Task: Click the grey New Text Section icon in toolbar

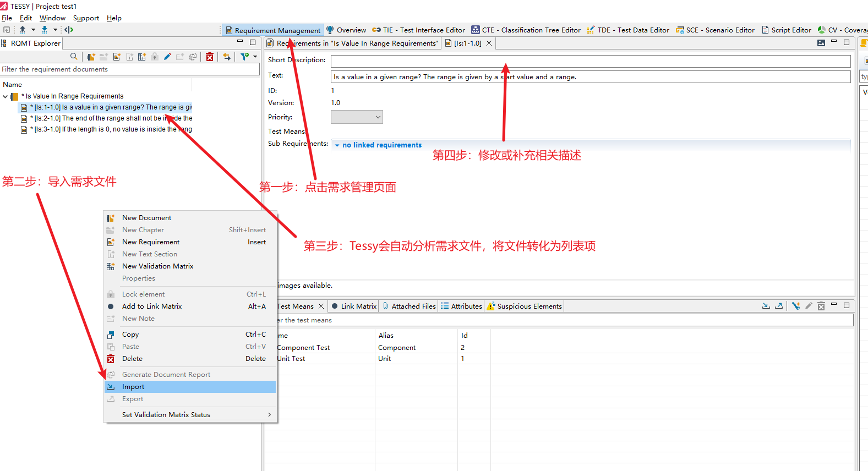Action: (129, 56)
